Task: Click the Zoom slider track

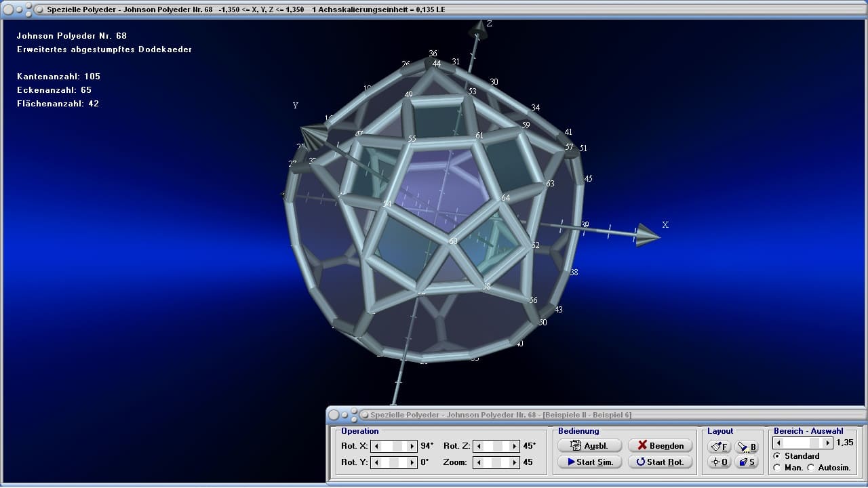Action: pos(496,462)
